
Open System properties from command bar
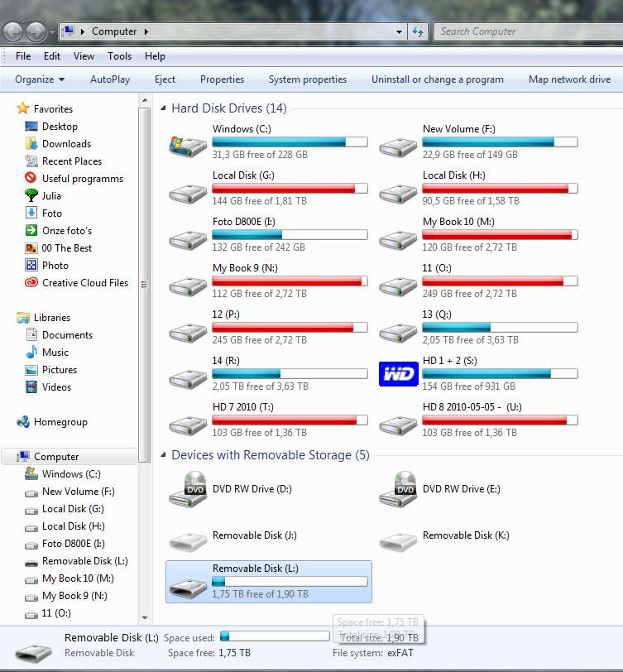(308, 79)
